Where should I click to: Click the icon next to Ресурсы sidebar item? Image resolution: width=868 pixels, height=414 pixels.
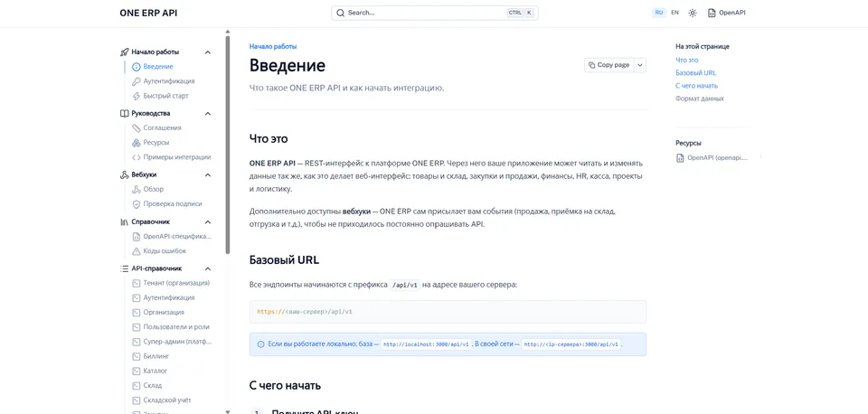pos(137,142)
